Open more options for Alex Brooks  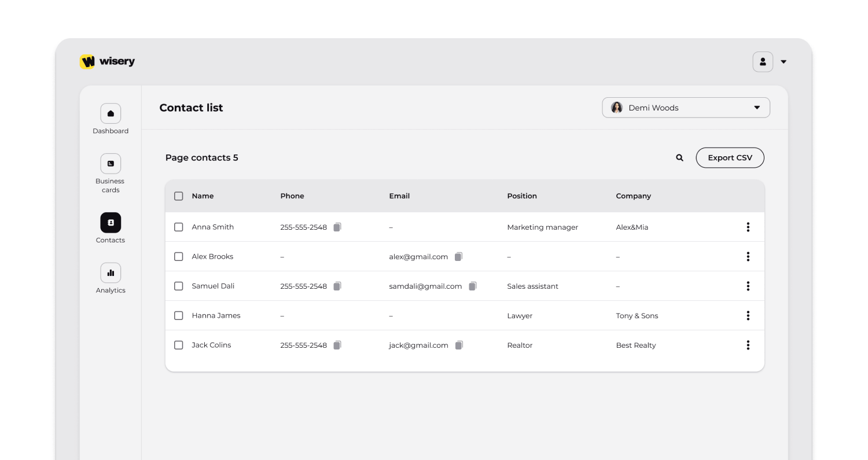(x=748, y=256)
